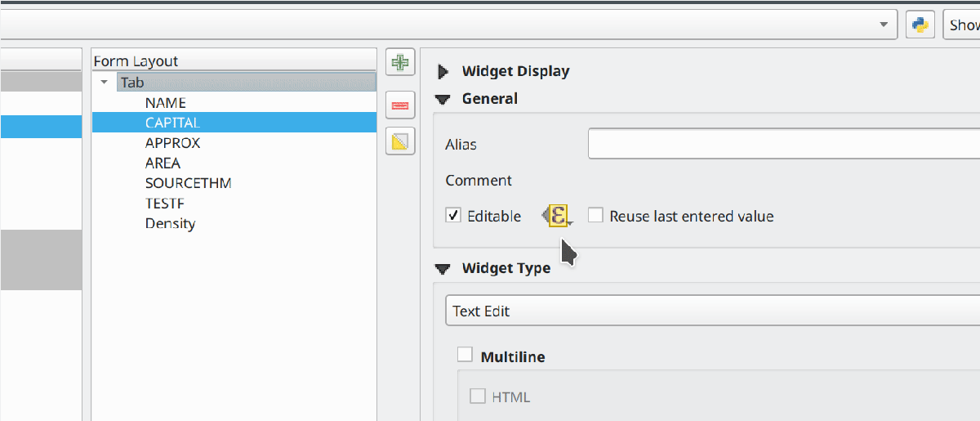Collapse the General section
This screenshot has width=980, height=421.
(x=443, y=99)
